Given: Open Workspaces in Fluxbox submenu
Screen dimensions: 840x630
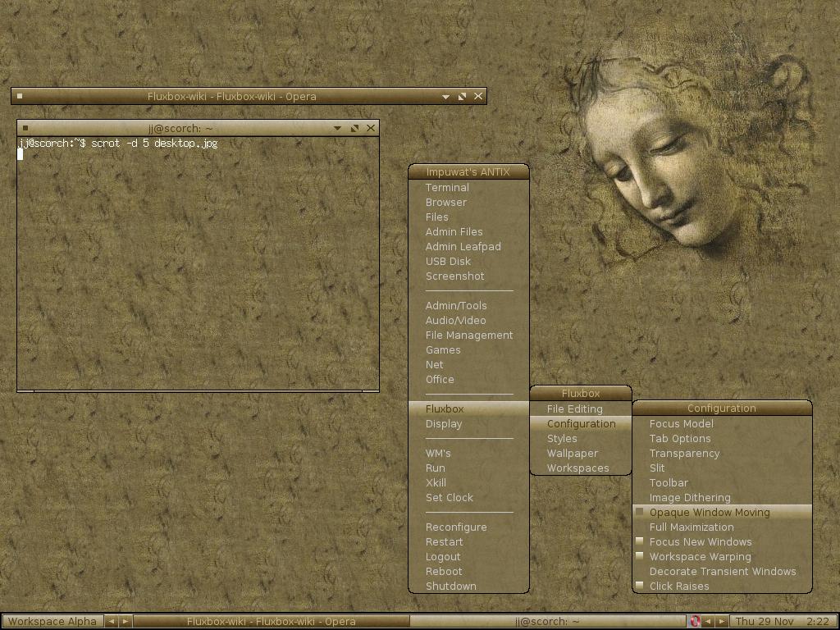Looking at the screenshot, I should coord(581,468).
